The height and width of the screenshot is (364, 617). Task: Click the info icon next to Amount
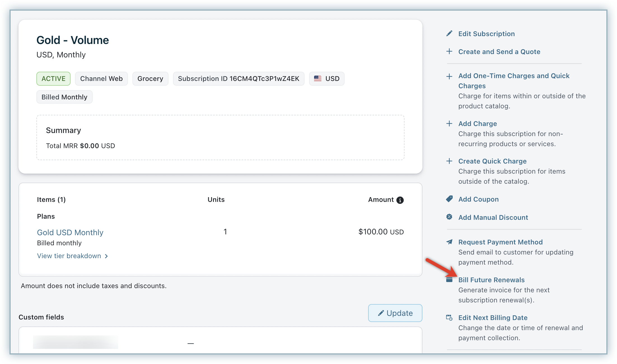pyautogui.click(x=400, y=200)
